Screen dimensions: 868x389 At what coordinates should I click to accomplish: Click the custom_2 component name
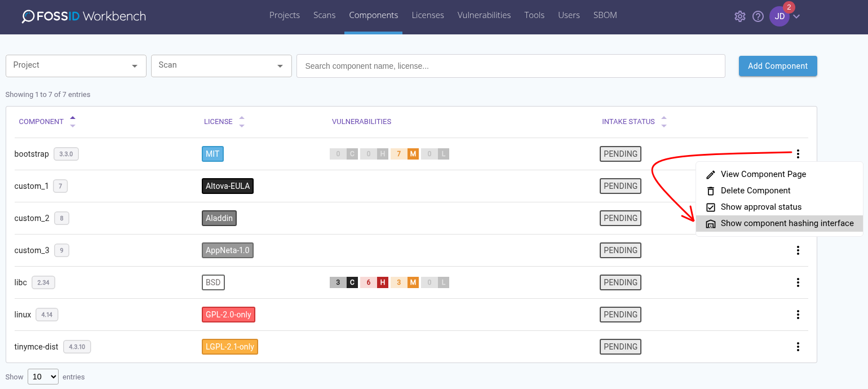(32, 218)
